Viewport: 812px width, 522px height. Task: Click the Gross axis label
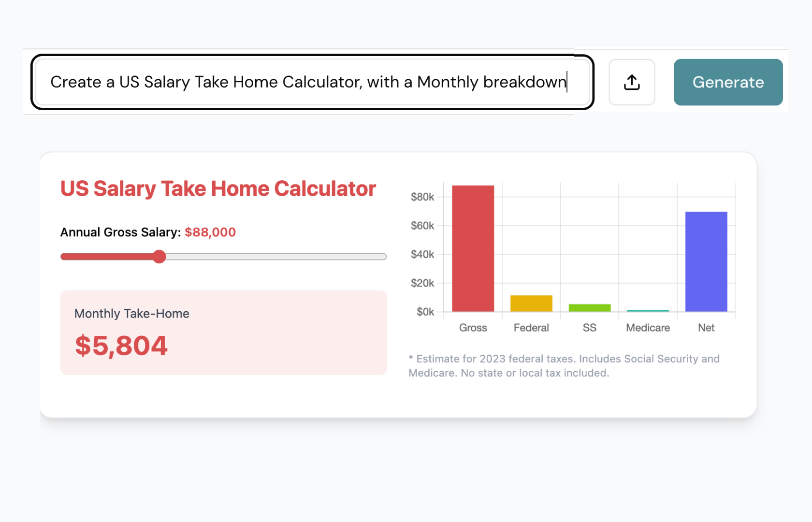[473, 327]
